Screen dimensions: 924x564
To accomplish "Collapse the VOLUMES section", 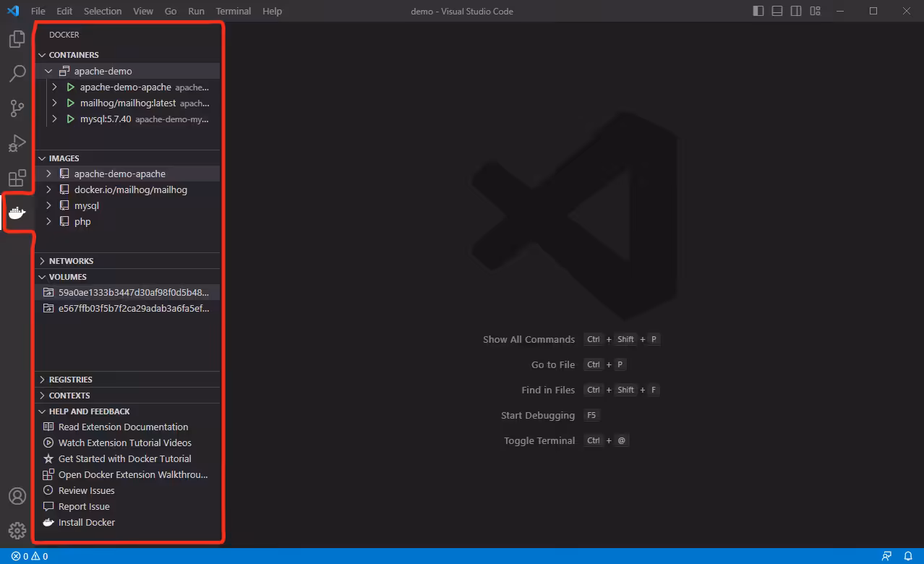I will pyautogui.click(x=42, y=276).
